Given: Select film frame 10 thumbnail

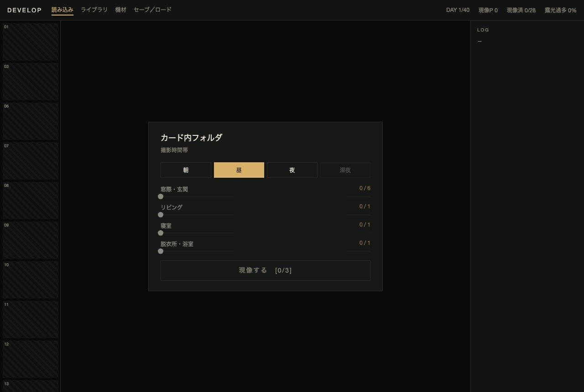Looking at the screenshot, I should pos(31,280).
